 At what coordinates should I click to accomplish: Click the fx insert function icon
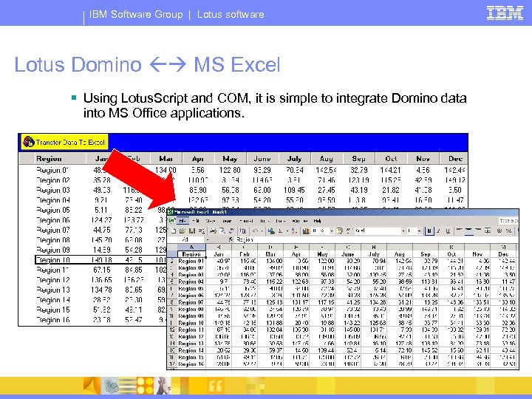click(x=231, y=240)
